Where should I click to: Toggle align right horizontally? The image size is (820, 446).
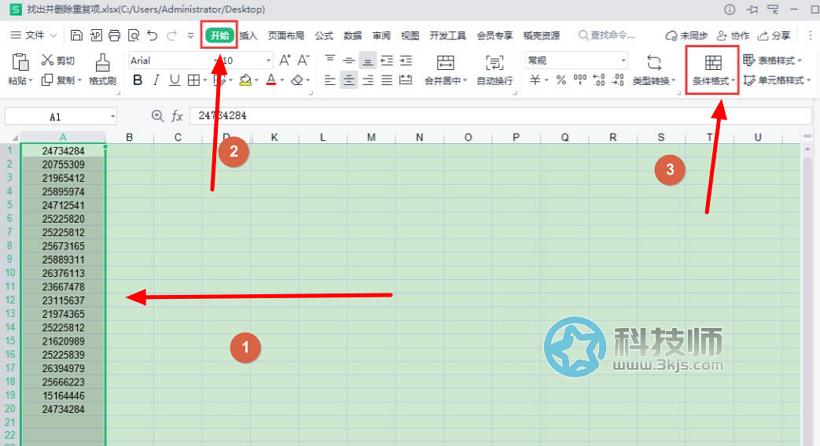tap(368, 80)
